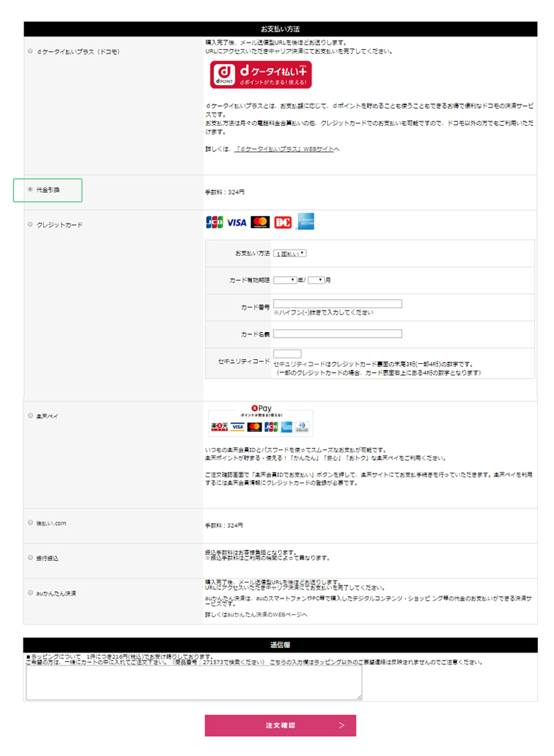Click the d払い (dケータイ払い+) banner image
The image size is (554, 756).
coord(261,75)
